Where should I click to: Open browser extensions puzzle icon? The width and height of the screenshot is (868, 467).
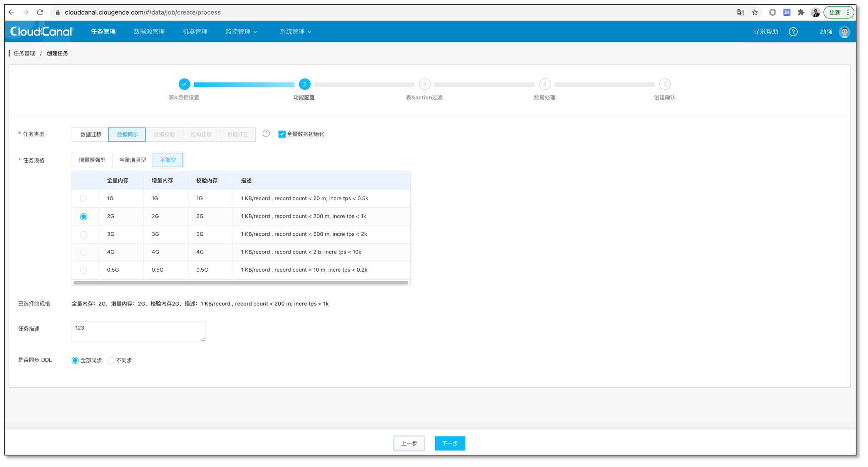tap(801, 12)
